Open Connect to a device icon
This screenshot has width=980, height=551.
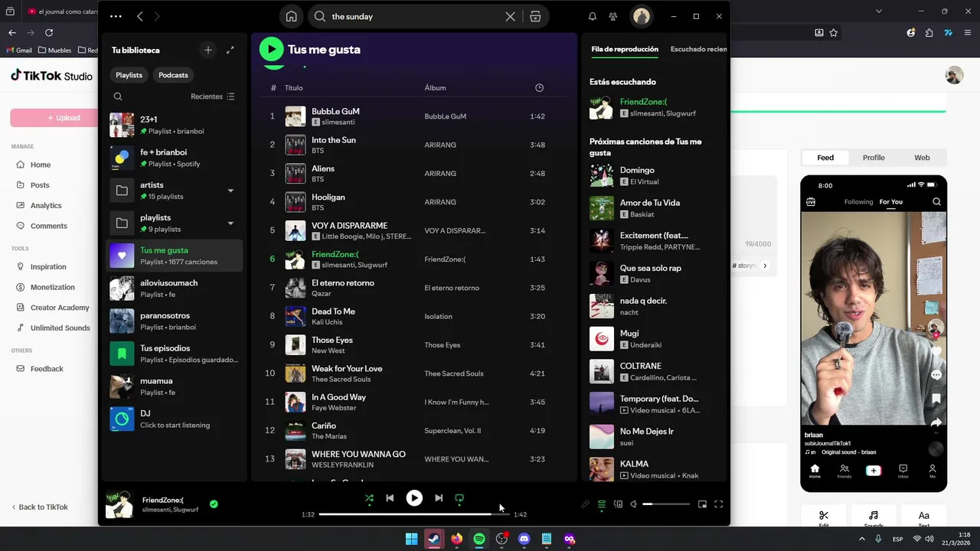point(618,504)
